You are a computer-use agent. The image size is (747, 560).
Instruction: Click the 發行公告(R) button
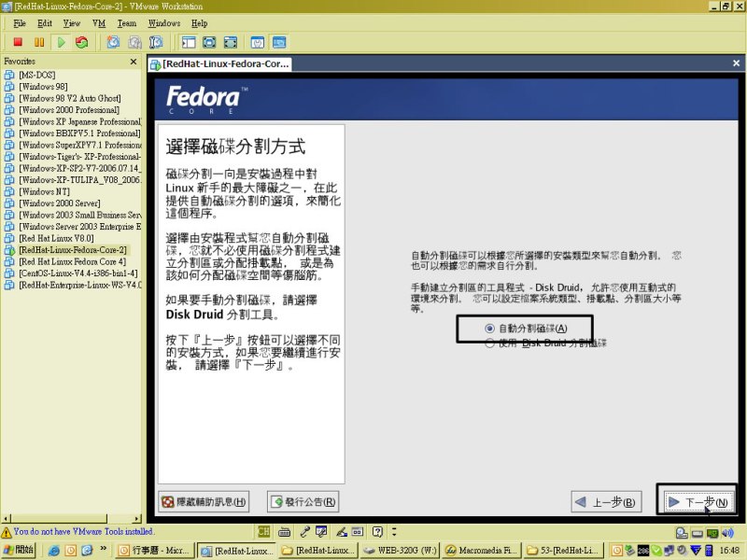click(x=303, y=502)
